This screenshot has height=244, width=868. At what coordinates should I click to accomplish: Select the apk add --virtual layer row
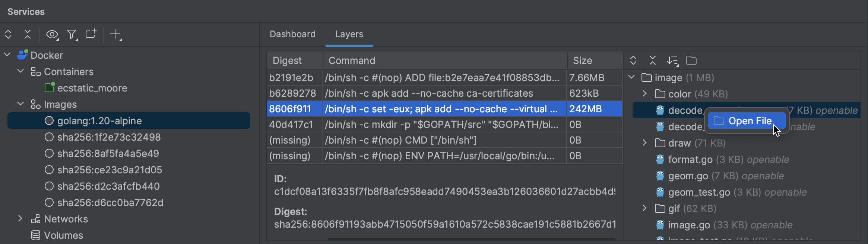click(443, 109)
